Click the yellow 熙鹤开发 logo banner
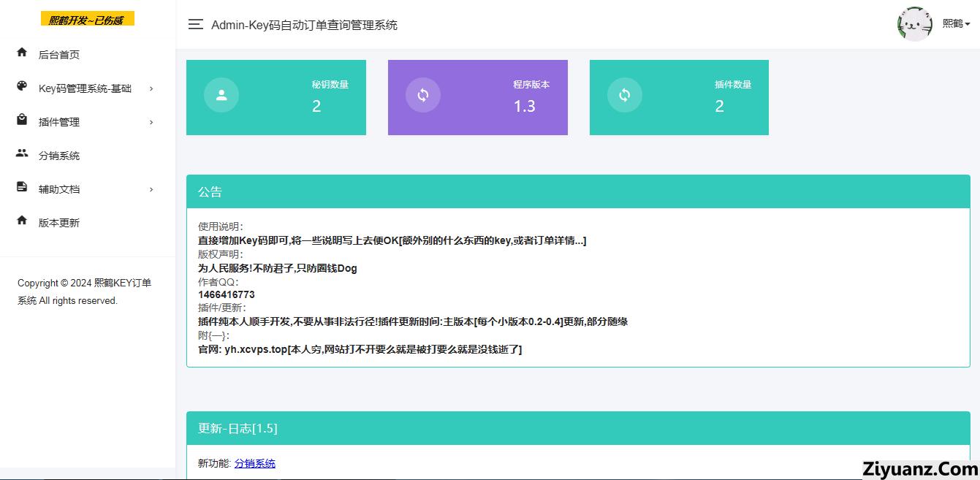 (x=87, y=20)
